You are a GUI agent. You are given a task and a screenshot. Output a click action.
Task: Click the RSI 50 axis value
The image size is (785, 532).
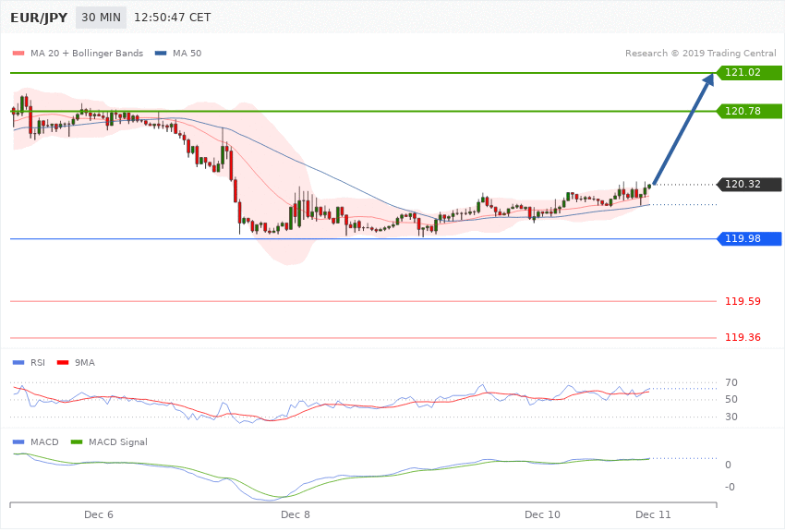point(731,399)
